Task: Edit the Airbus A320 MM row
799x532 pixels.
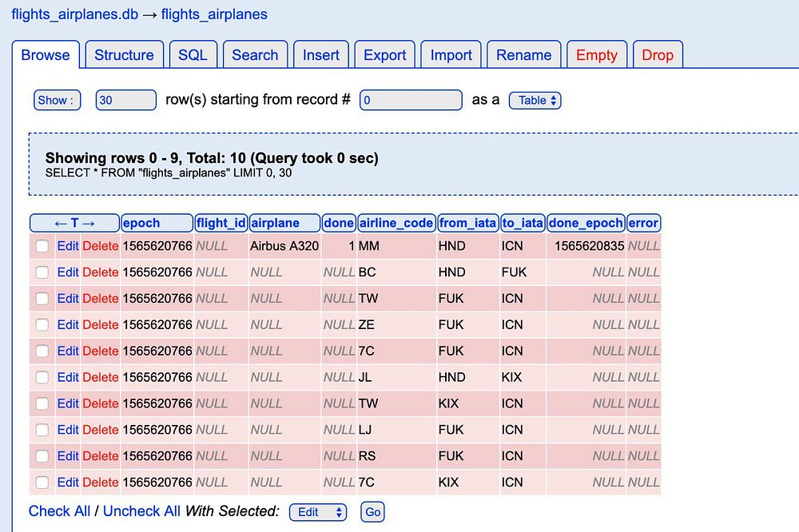Action: [x=68, y=246]
